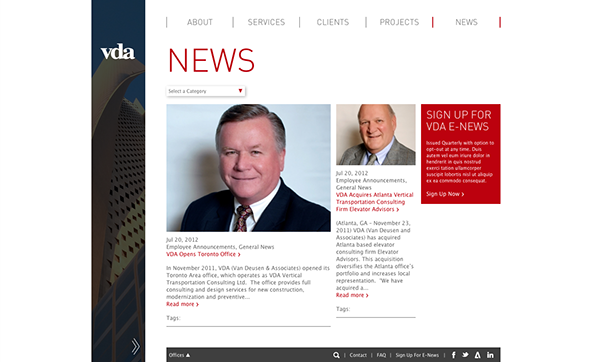Open the Select a Category dropdown
Image resolution: width=600 pixels, height=362 pixels.
[206, 91]
